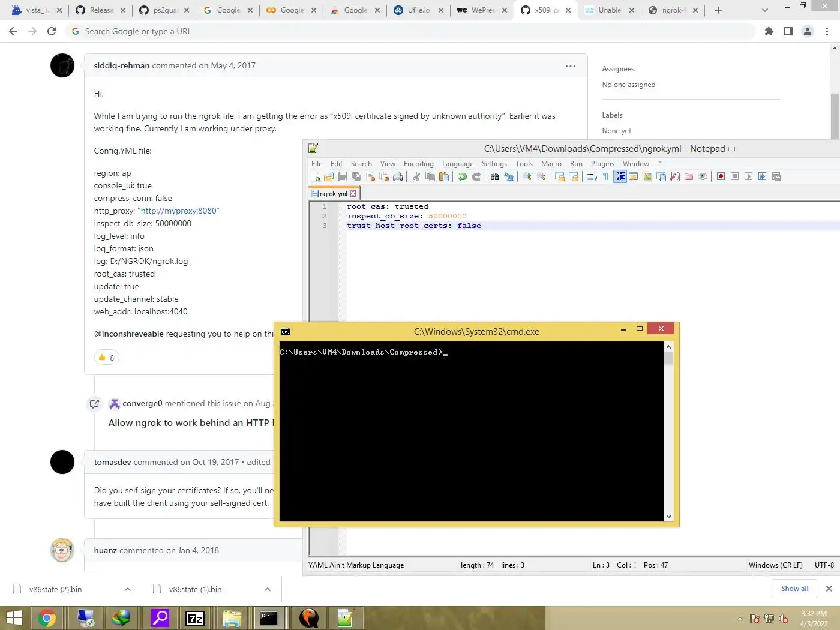This screenshot has height=630, width=840.
Task: Open 7-Zip from the taskbar
Action: (195, 618)
